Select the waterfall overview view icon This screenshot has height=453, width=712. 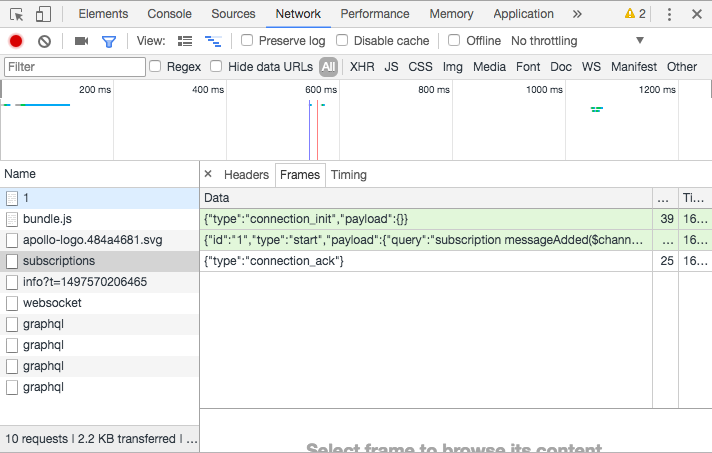coord(212,41)
